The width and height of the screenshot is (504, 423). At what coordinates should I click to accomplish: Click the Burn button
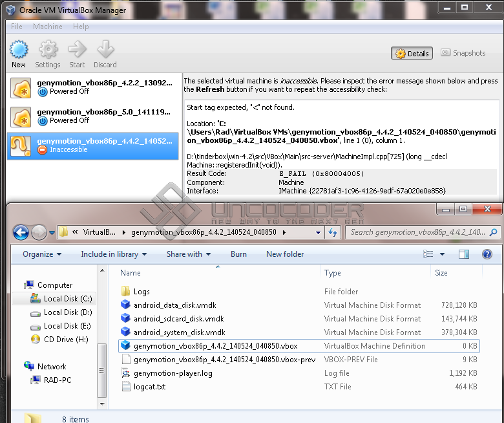click(x=238, y=254)
